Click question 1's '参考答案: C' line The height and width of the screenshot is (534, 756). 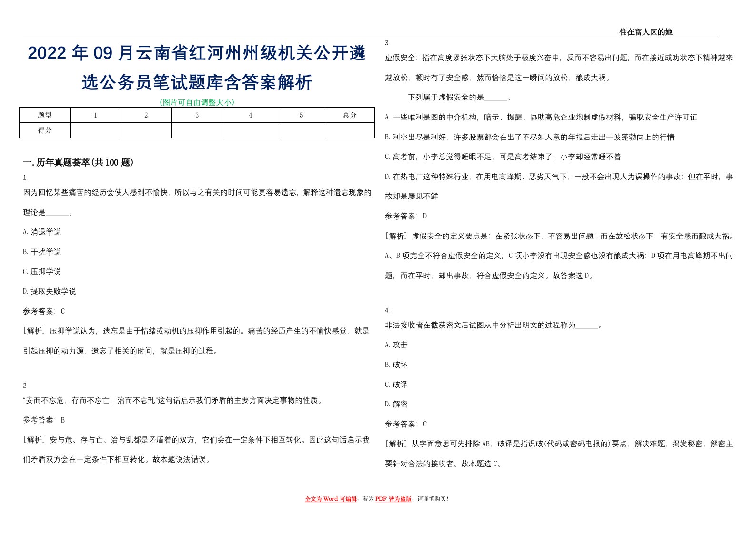44,311
